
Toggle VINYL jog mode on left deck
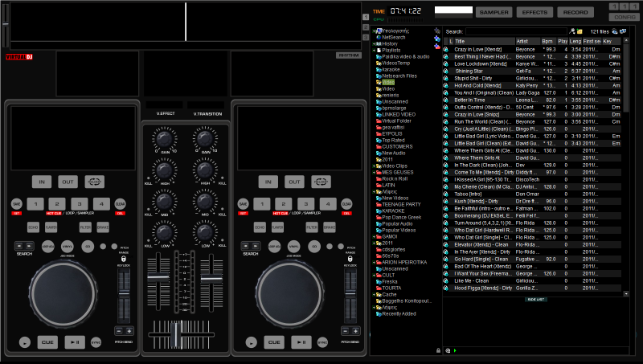click(68, 247)
